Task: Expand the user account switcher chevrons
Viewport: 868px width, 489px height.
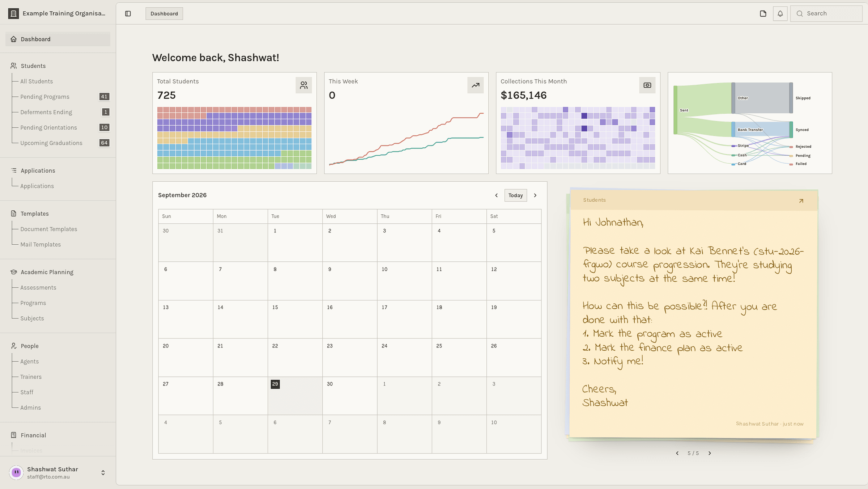Action: 103,473
